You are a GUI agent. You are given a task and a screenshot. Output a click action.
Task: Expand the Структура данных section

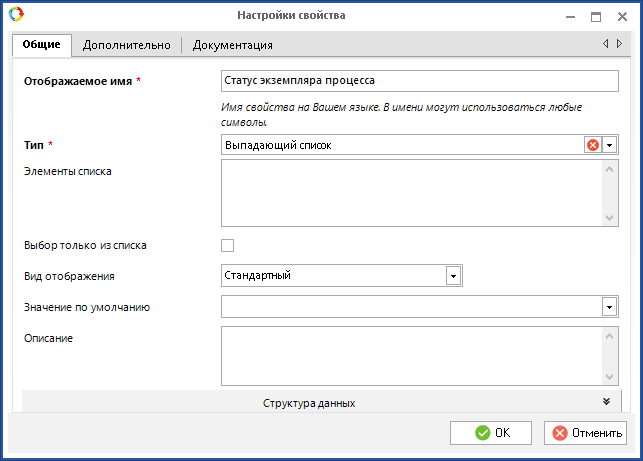(310, 402)
